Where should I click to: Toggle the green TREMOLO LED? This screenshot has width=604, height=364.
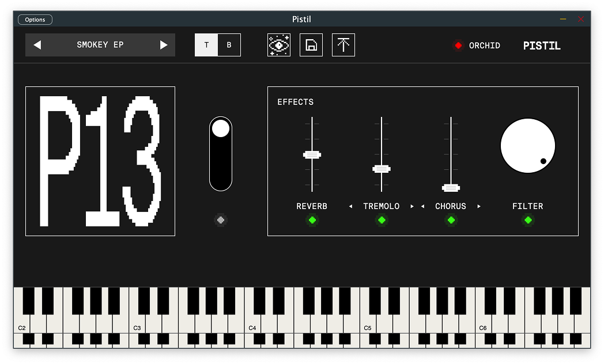(x=382, y=220)
